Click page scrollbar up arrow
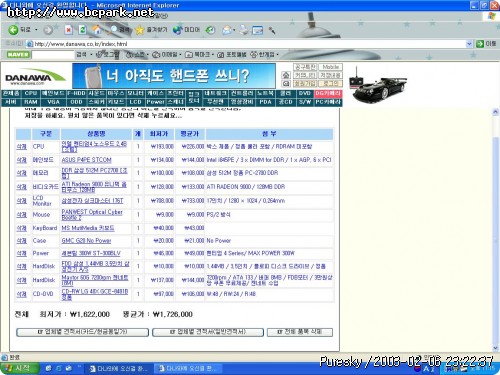This screenshot has width=500, height=375. (x=496, y=112)
